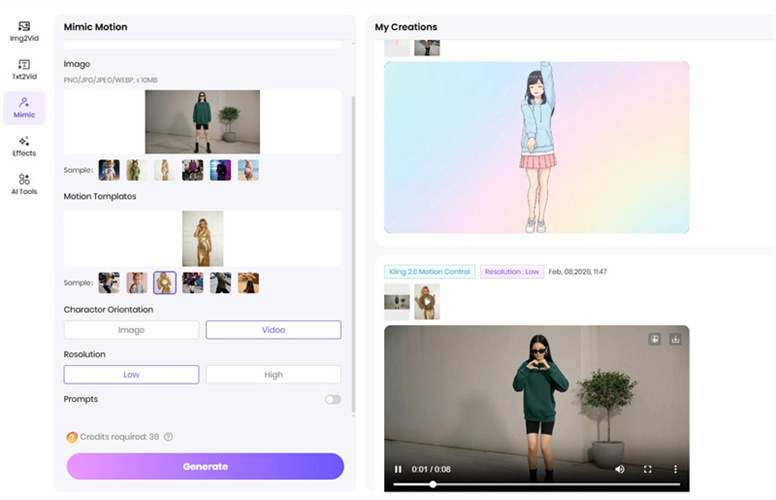Enter fullscreen on the video player
The height and width of the screenshot is (500, 776).
(x=647, y=469)
